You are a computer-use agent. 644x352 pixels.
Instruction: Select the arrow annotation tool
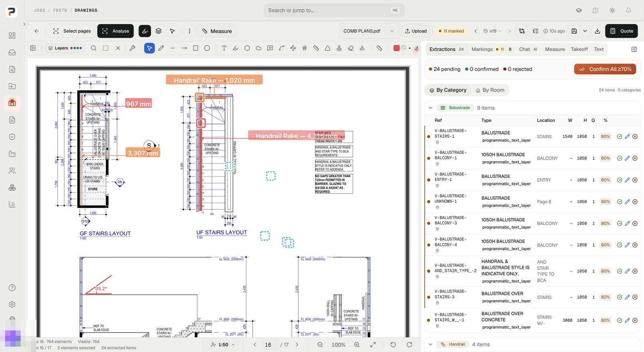point(184,48)
